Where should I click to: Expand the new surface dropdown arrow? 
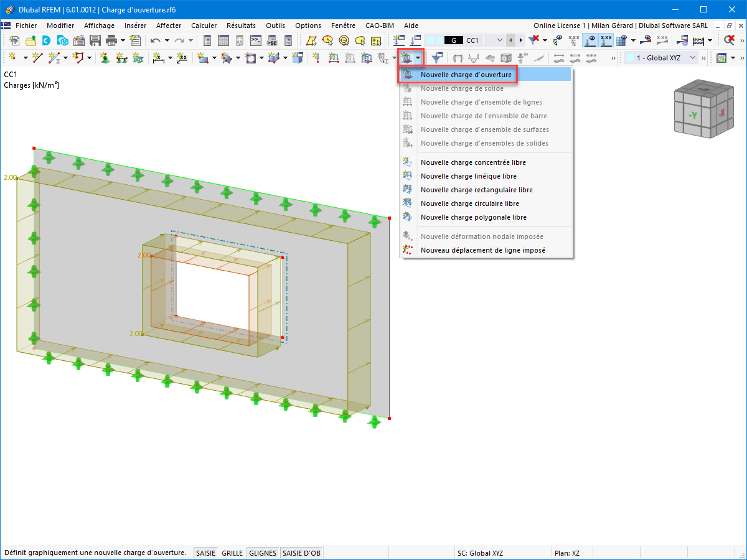[x=214, y=58]
